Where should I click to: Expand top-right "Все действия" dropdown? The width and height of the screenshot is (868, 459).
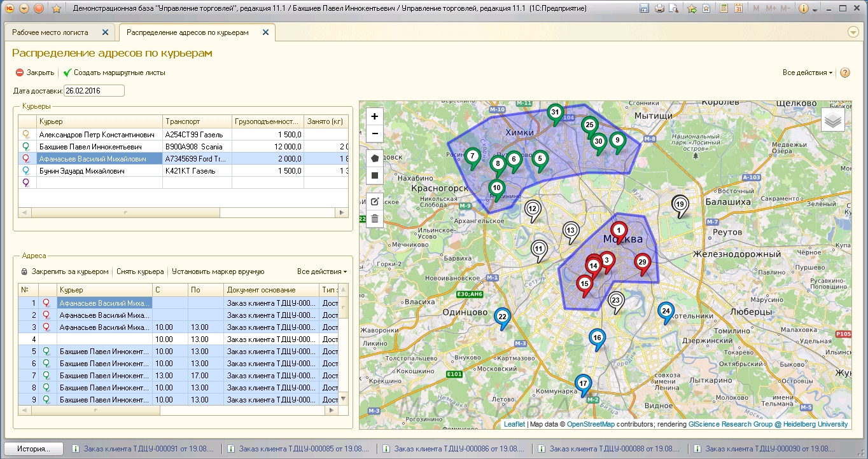[807, 72]
